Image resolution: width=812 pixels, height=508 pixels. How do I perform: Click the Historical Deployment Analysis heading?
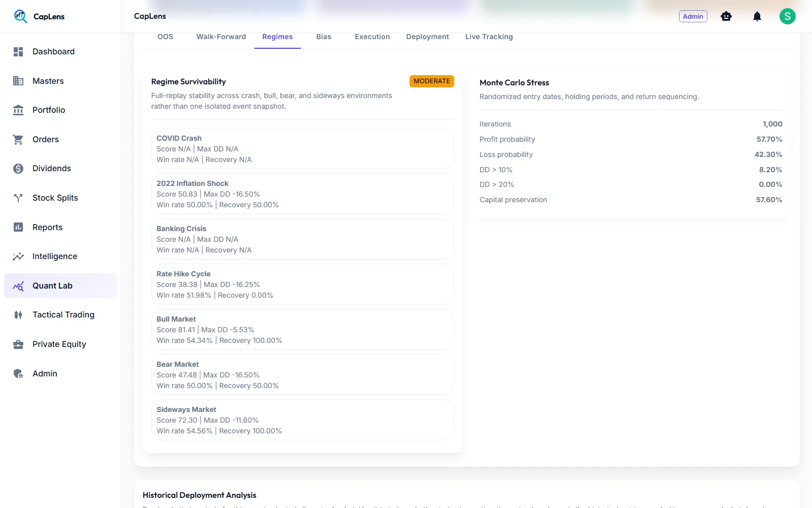(x=199, y=495)
